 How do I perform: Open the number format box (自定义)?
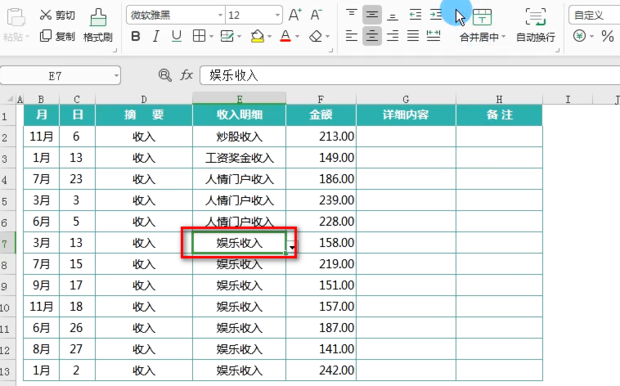(594, 15)
